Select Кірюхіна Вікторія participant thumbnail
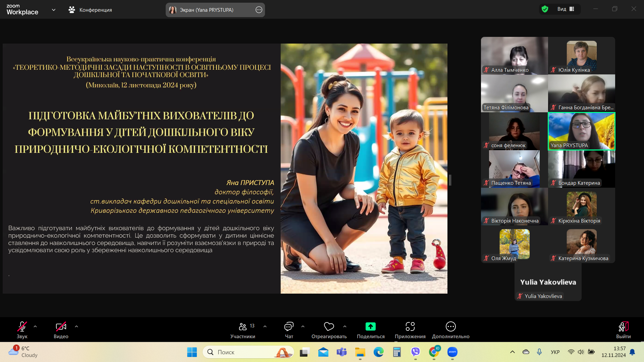 [x=582, y=206]
